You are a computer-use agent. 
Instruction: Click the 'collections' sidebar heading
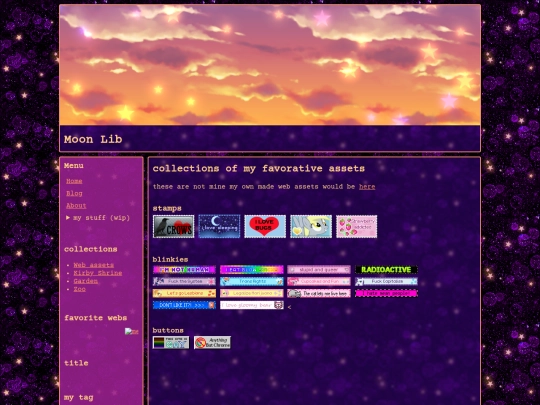coord(91,249)
